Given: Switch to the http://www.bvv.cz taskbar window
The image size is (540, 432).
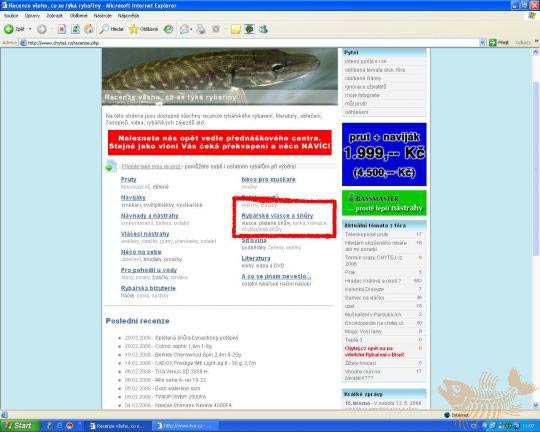Looking at the screenshot, I should click(x=185, y=426).
